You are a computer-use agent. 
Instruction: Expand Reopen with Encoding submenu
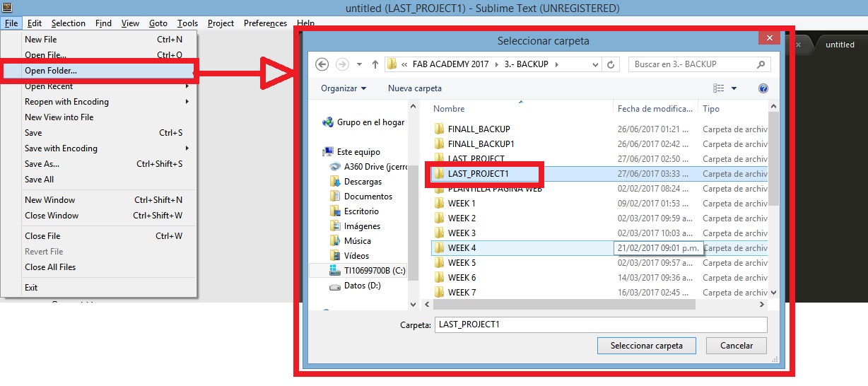click(99, 102)
